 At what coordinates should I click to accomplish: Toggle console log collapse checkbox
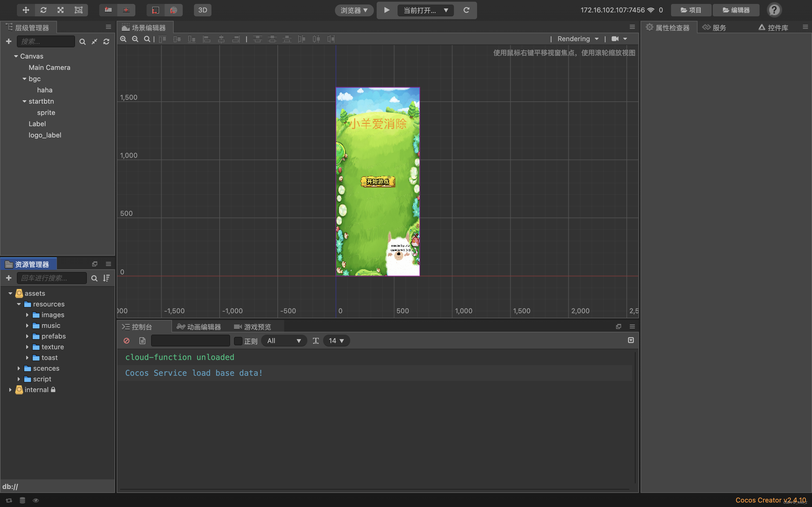click(631, 340)
